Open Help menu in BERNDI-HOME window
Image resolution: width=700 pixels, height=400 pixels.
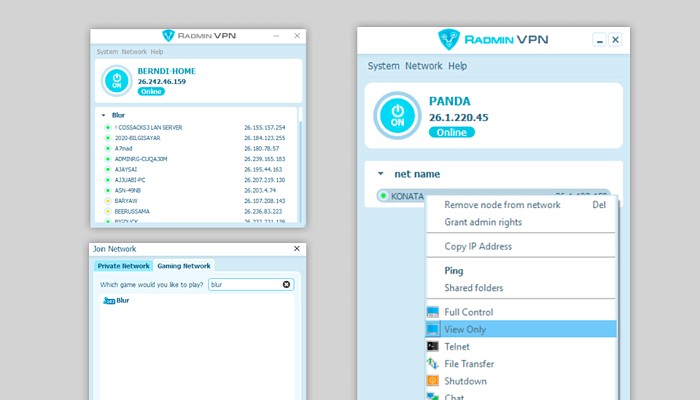pos(157,52)
